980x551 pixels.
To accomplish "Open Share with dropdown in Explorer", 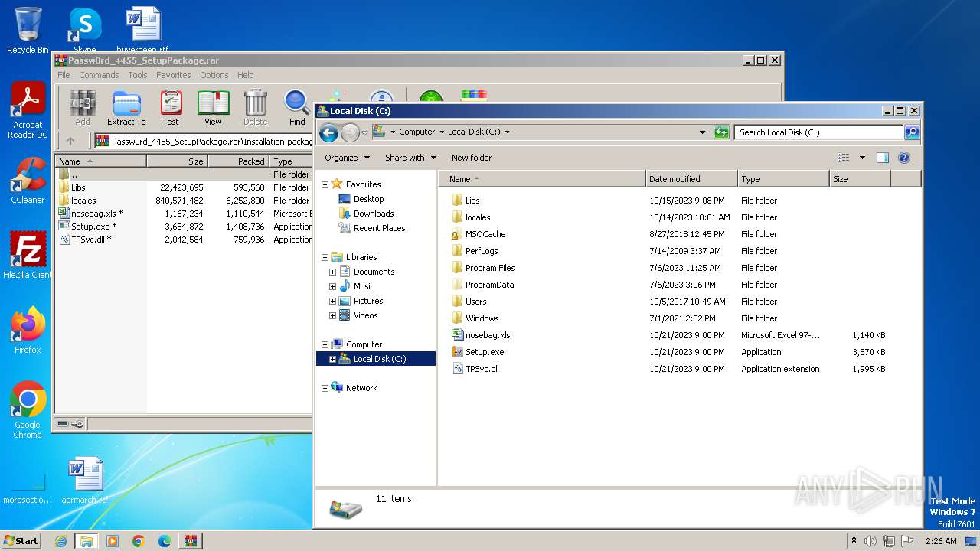I will (410, 158).
